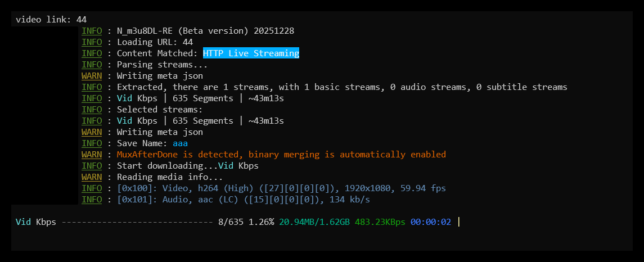Click the 1.26% progress percentage
The height and width of the screenshot is (262, 644).
(261, 222)
